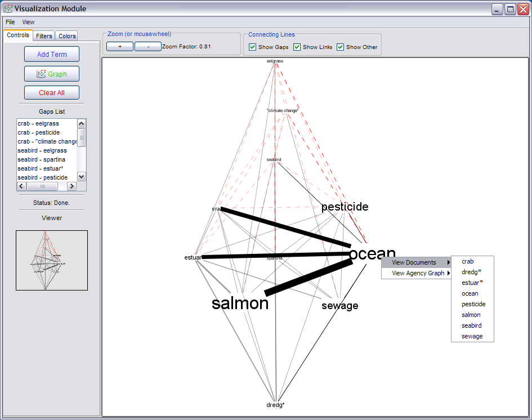Toggle the Show Links checkbox

(x=297, y=47)
